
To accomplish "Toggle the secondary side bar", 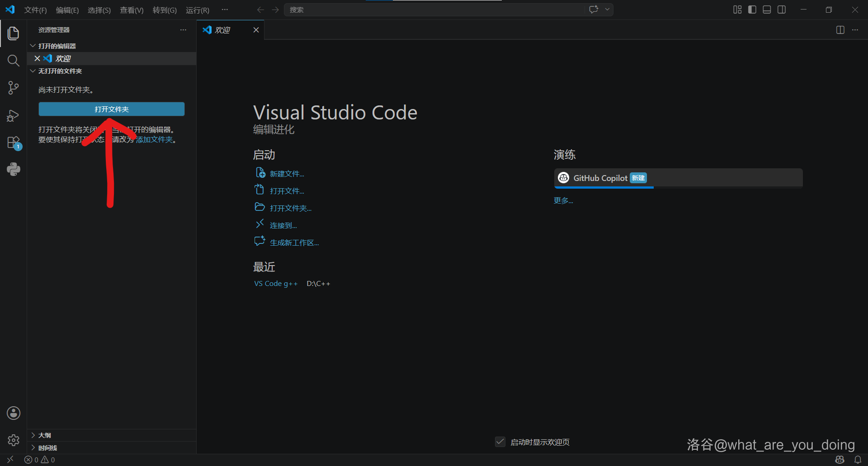I will click(782, 10).
